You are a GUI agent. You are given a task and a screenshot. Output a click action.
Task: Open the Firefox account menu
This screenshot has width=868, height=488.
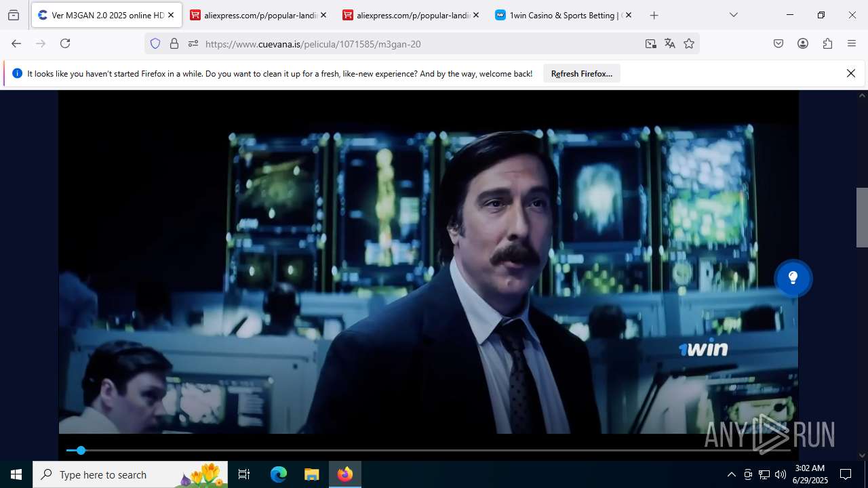click(803, 43)
